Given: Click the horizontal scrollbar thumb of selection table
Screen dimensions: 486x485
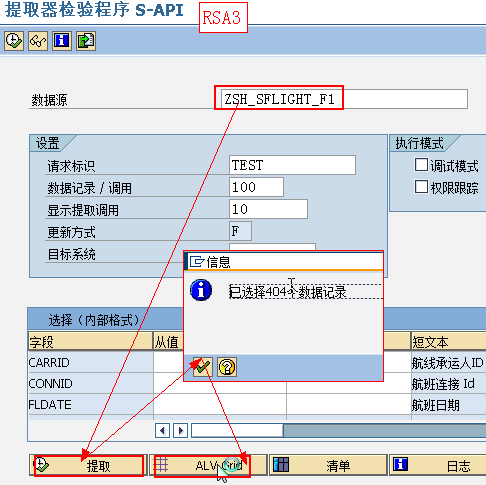Looking at the screenshot, I should tap(237, 431).
